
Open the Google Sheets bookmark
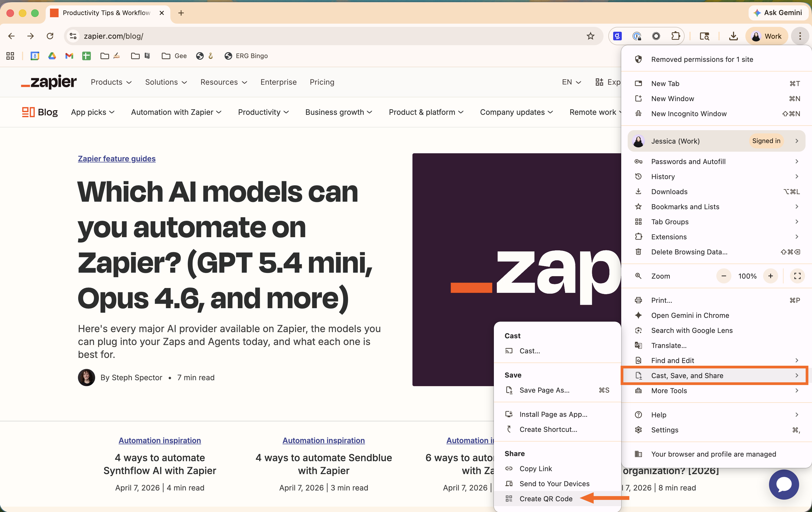(86, 56)
